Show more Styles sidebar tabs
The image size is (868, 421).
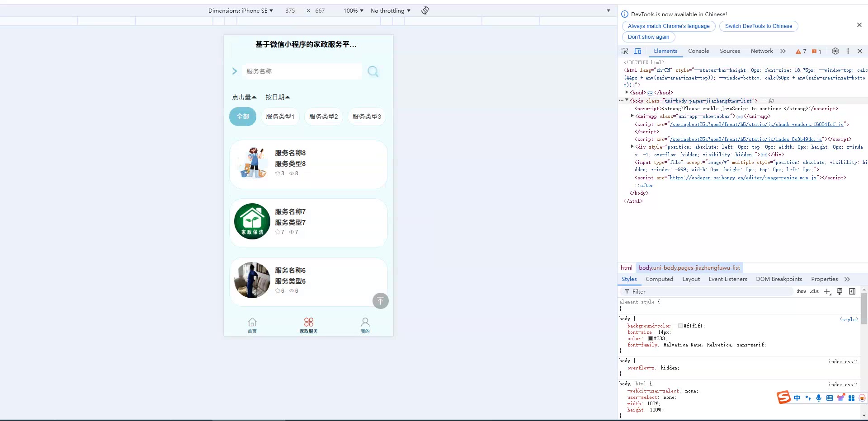(847, 279)
